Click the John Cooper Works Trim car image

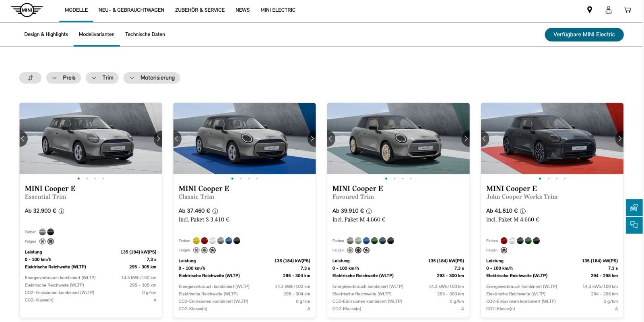[x=552, y=138]
